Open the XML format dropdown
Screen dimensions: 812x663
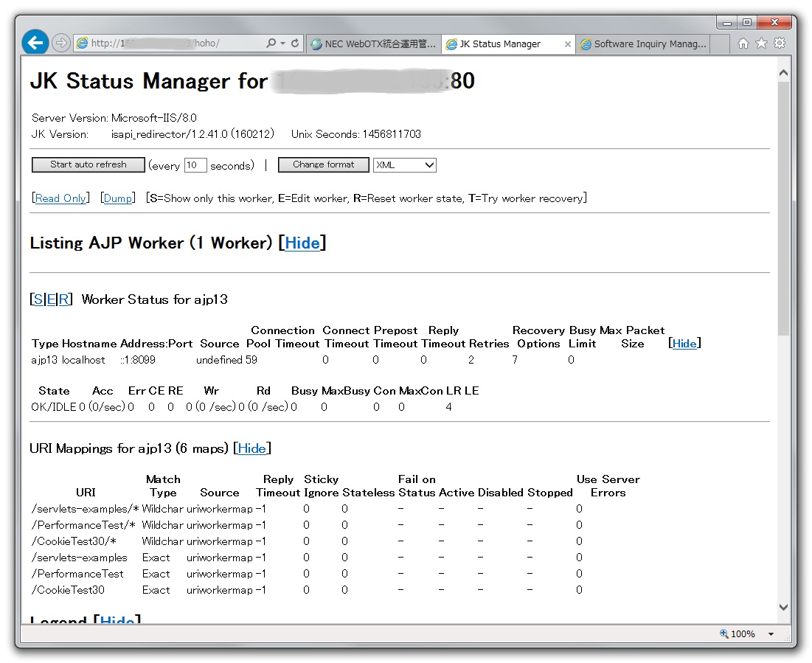404,165
